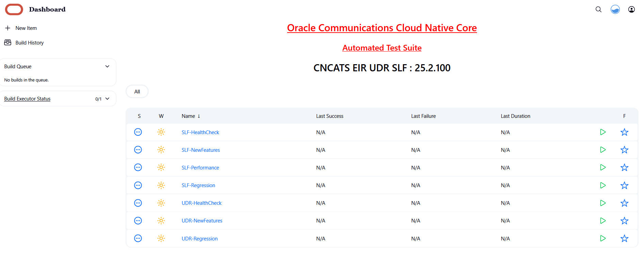Open the UDR-HealthCheck job link

click(201, 203)
